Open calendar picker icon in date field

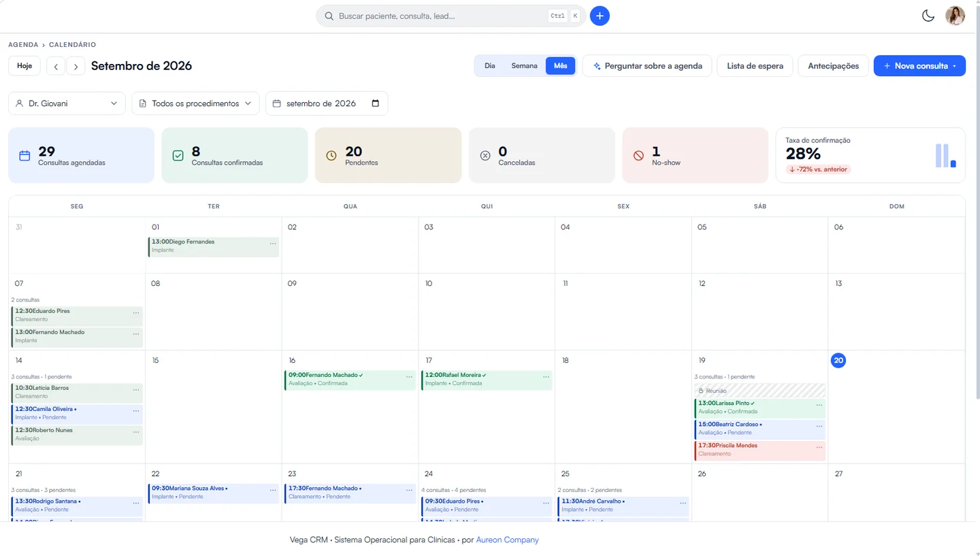coord(376,103)
